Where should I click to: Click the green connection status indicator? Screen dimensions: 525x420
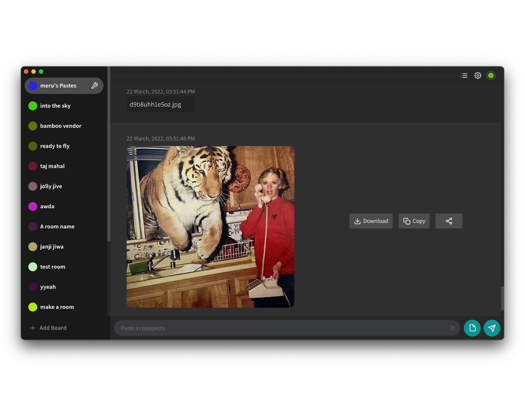[491, 75]
